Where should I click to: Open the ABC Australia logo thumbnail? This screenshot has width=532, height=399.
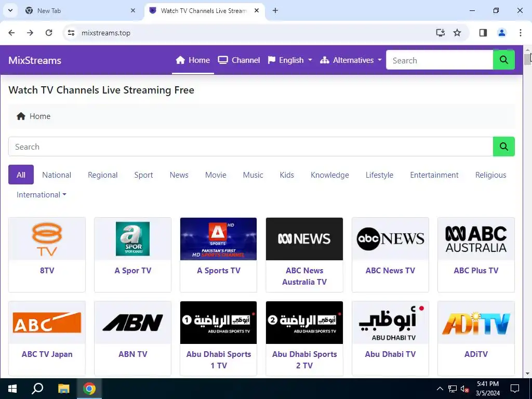click(x=476, y=239)
